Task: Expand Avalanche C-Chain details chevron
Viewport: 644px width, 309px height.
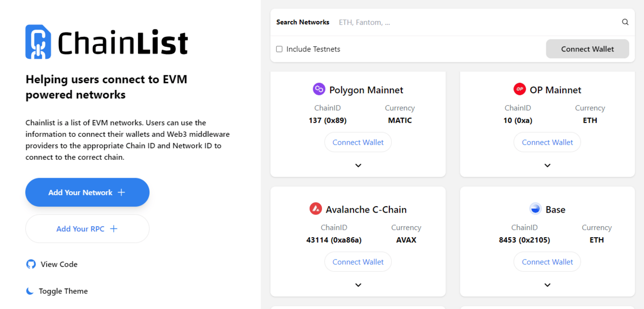Action: [x=358, y=285]
